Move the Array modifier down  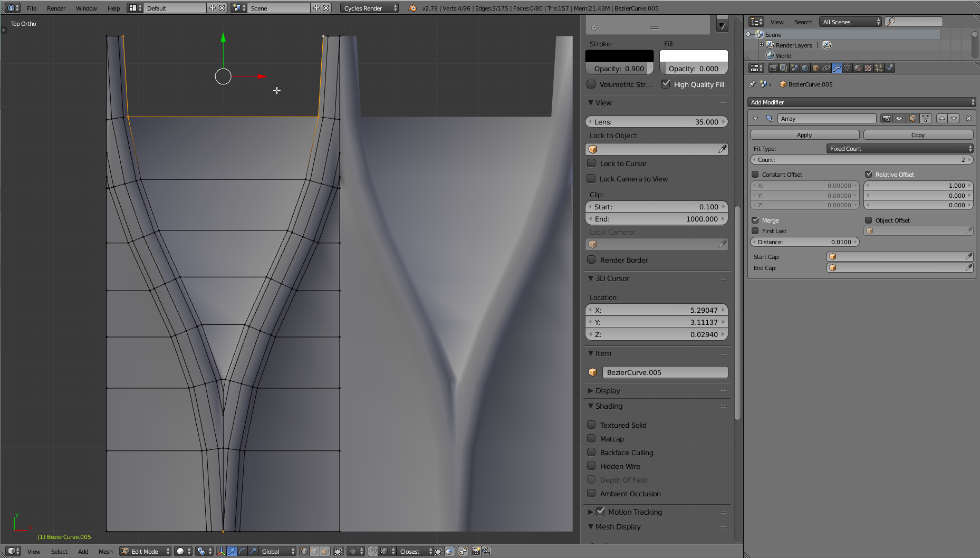pos(954,119)
